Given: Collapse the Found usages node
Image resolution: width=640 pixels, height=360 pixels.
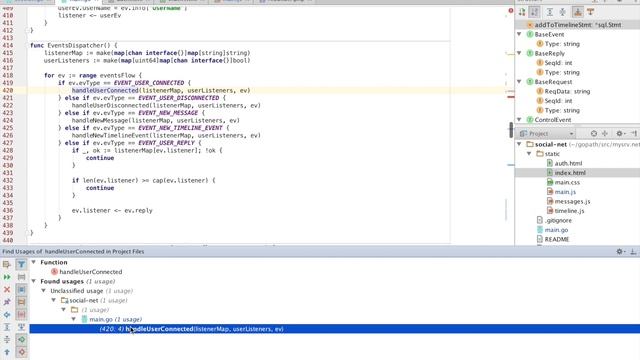Looking at the screenshot, I should pyautogui.click(x=34, y=281).
